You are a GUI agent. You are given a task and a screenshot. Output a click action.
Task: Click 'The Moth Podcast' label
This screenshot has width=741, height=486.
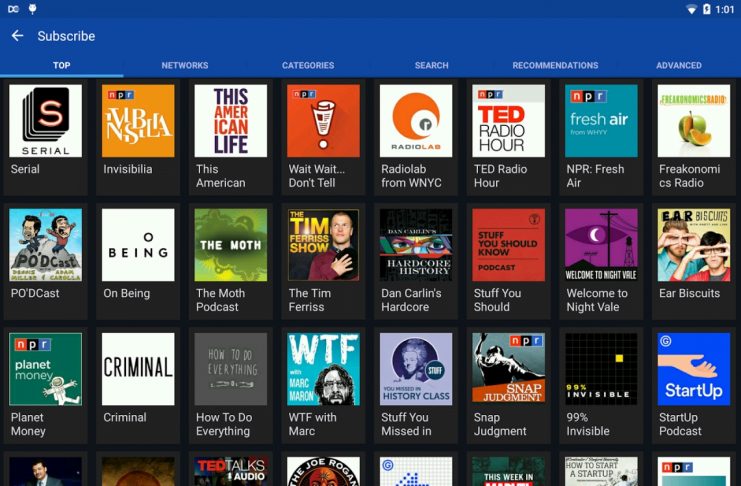[x=220, y=300]
